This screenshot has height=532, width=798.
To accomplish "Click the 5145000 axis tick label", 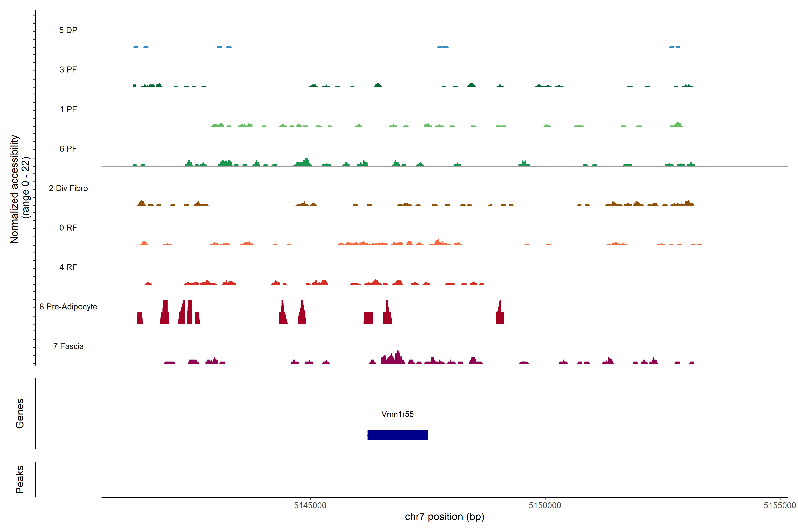I will pos(310,505).
